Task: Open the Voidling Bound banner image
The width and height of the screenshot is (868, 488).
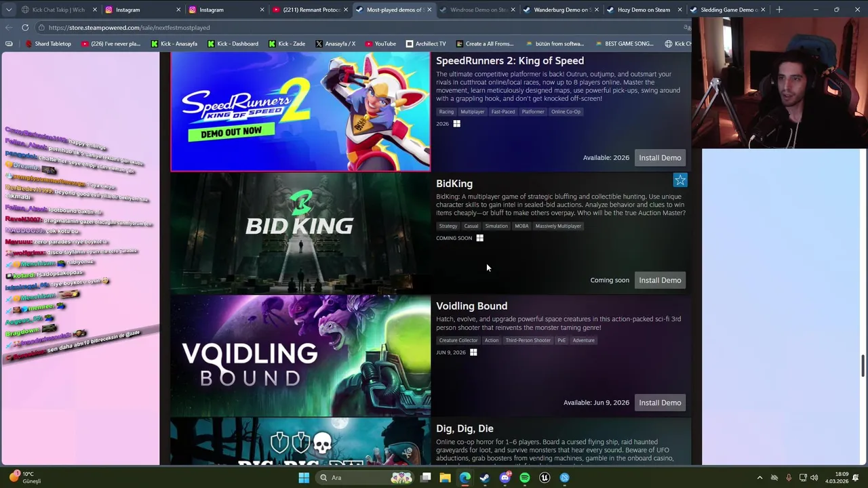Action: [x=300, y=356]
